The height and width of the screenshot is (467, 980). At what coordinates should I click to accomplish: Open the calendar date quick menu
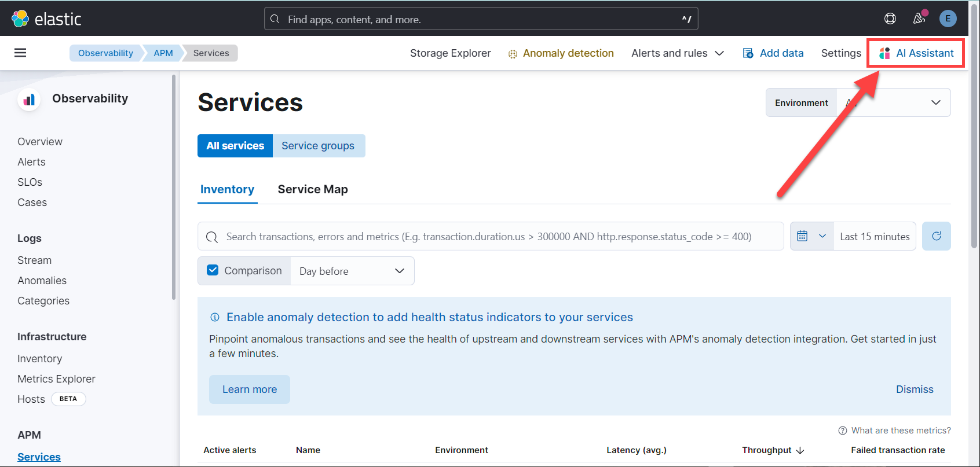tap(811, 236)
